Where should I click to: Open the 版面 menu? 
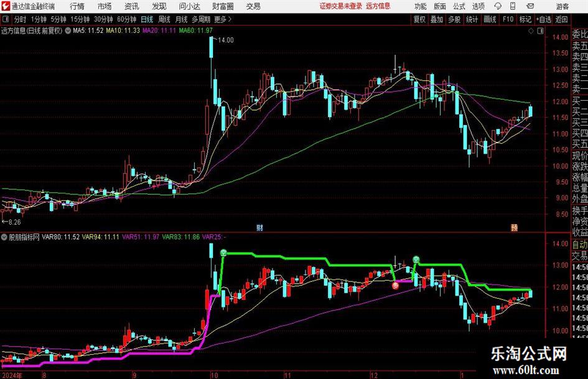pos(440,6)
